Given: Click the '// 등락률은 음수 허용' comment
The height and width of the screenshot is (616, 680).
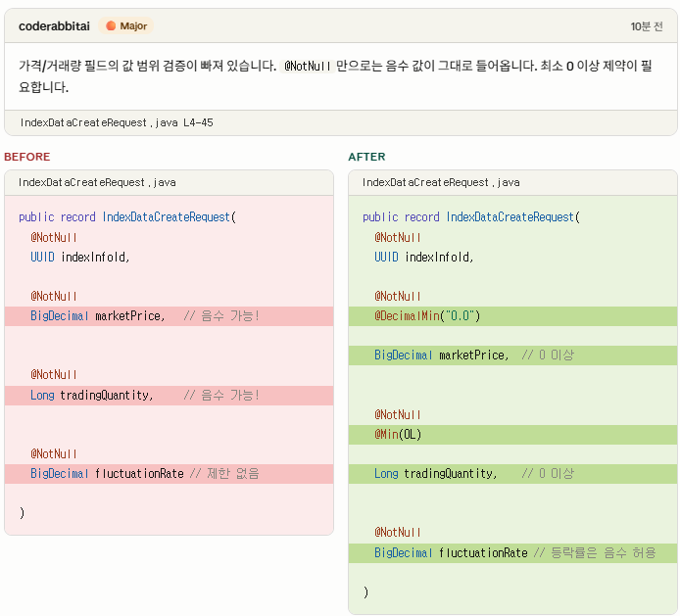Looking at the screenshot, I should pos(595,552).
